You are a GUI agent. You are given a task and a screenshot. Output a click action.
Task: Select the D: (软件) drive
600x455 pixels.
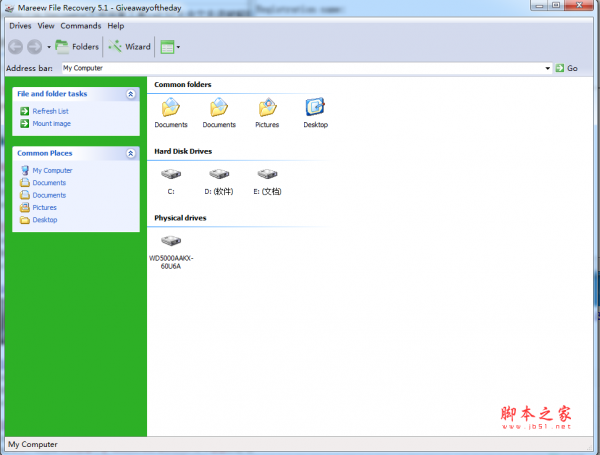[x=219, y=181]
